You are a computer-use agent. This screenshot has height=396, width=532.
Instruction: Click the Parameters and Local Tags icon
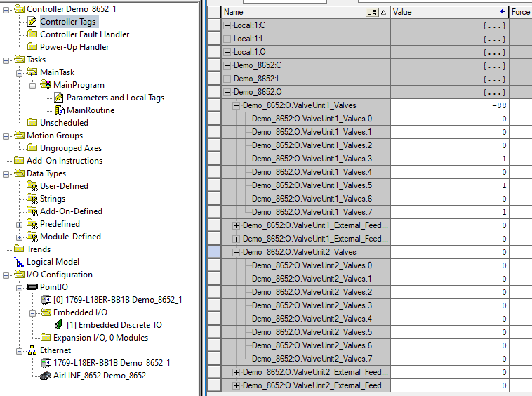(x=59, y=98)
